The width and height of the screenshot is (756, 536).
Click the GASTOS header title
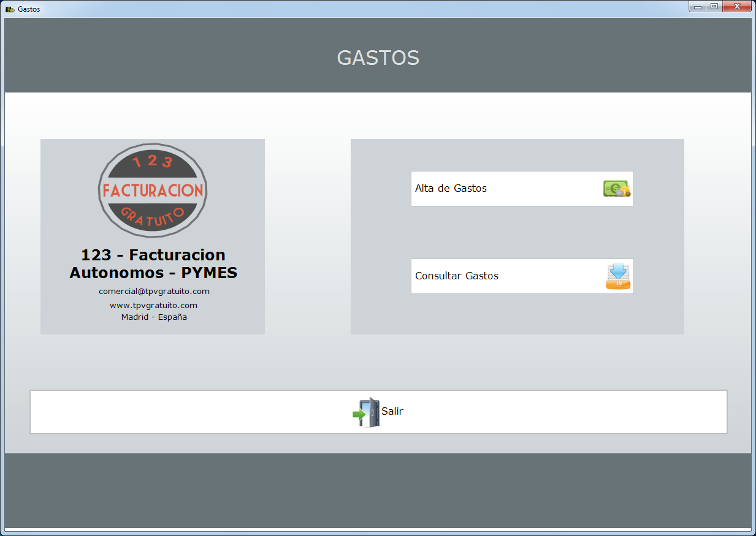pos(378,58)
